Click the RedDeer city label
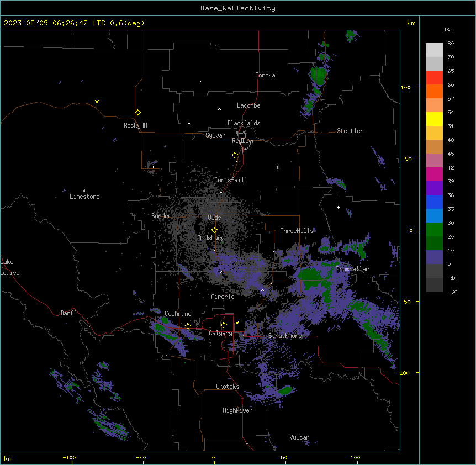 pos(243,141)
